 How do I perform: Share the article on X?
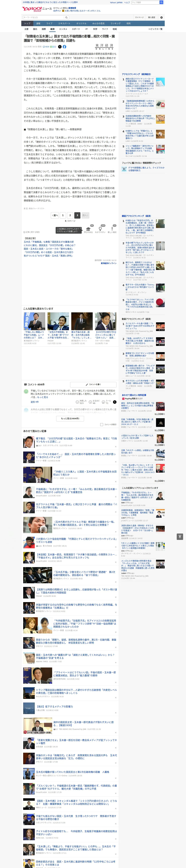[60, 47]
